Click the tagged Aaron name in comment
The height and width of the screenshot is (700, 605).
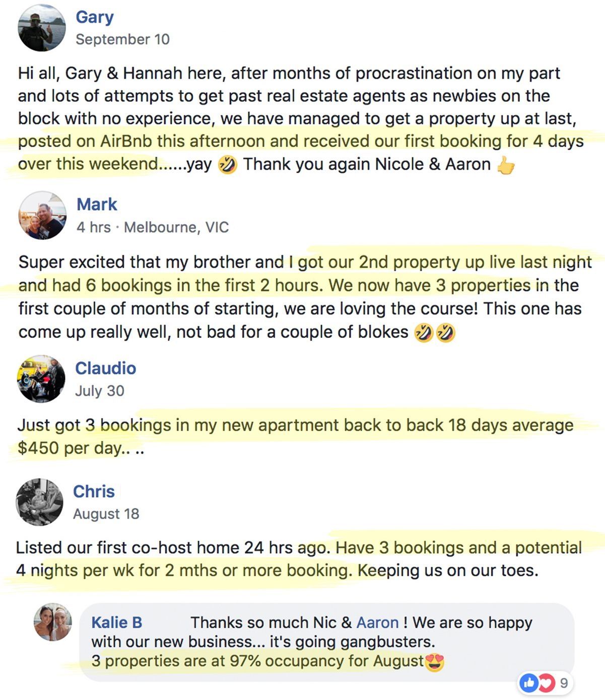pos(377,622)
